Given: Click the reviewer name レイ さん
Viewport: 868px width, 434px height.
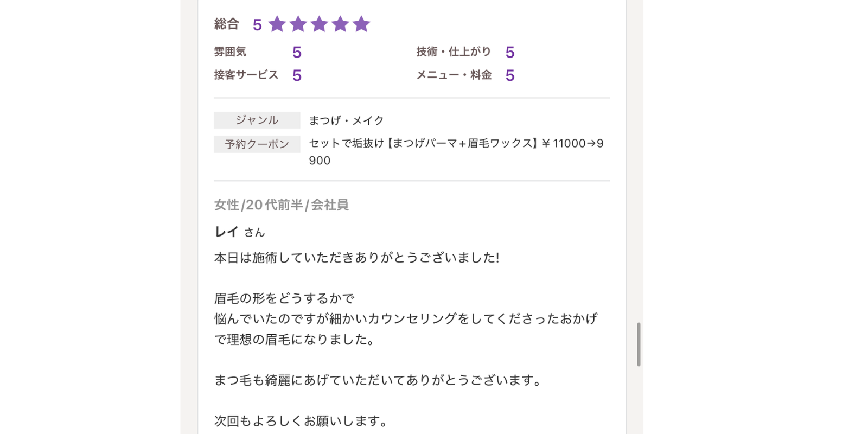Looking at the screenshot, I should (240, 232).
